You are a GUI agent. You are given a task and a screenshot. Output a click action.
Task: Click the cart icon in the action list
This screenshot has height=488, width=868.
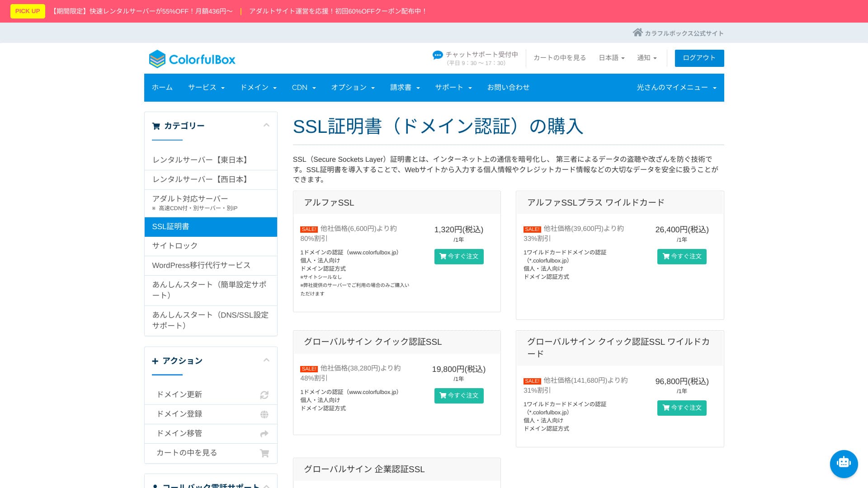coord(264,453)
